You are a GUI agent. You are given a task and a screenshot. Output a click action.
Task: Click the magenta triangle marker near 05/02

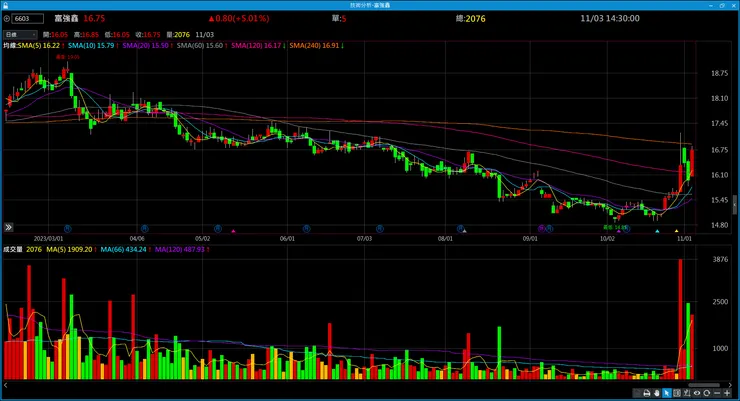click(x=233, y=231)
